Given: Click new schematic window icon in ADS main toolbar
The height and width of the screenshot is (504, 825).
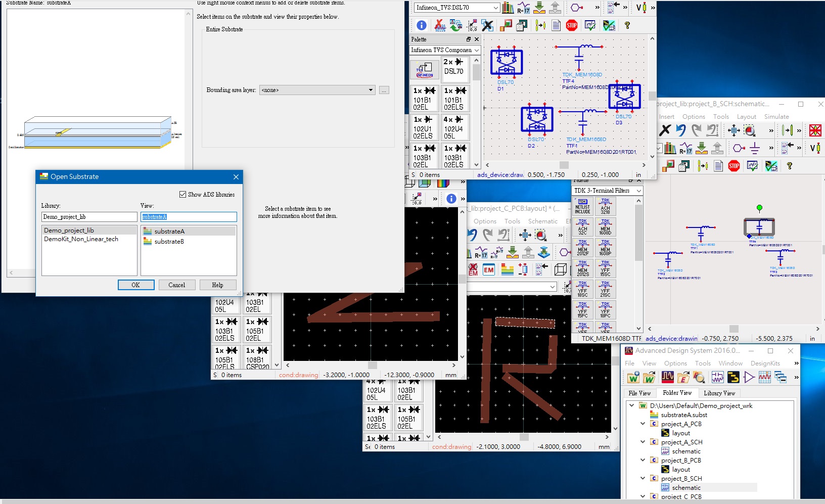Looking at the screenshot, I should point(718,377).
